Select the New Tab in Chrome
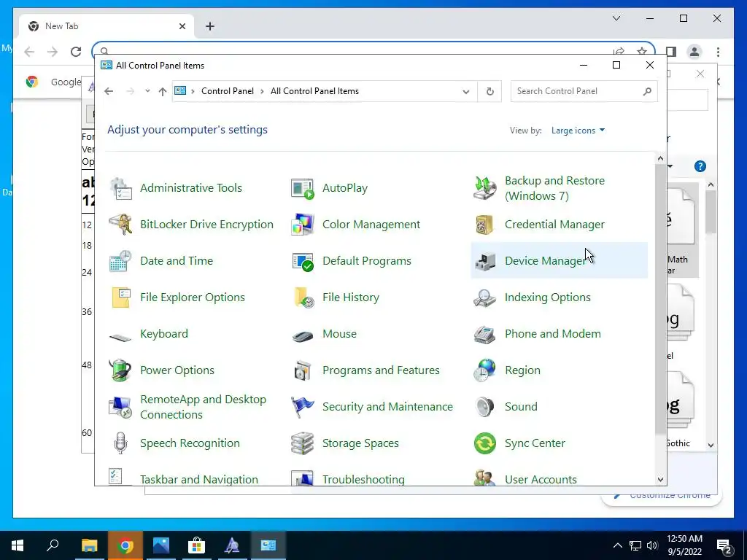 click(107, 26)
